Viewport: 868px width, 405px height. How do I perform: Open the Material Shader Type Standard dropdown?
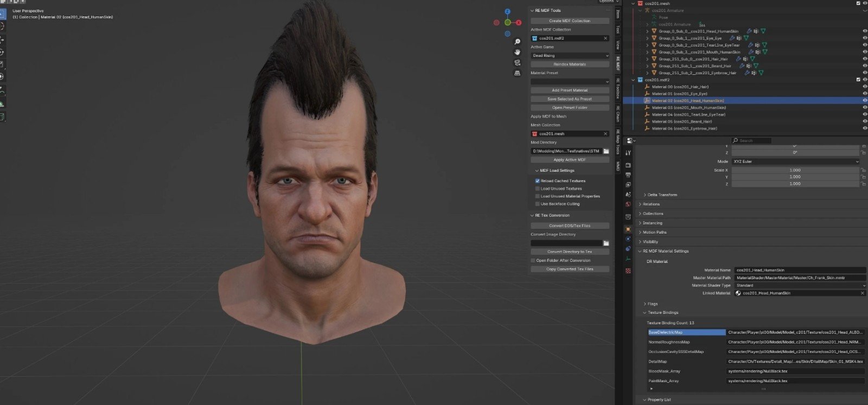(x=800, y=285)
